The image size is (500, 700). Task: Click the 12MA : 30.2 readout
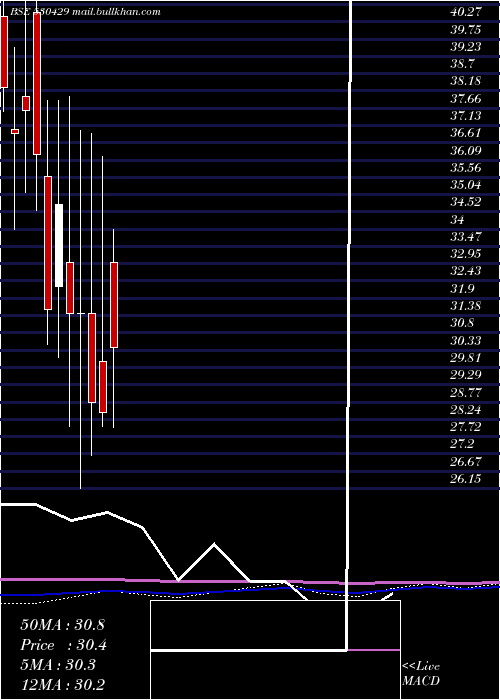[62, 685]
